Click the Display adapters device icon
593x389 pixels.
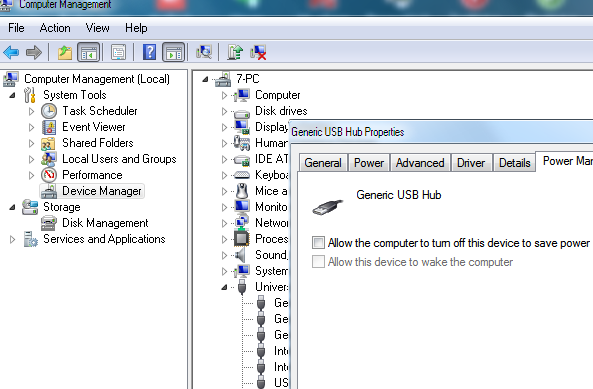pos(242,127)
